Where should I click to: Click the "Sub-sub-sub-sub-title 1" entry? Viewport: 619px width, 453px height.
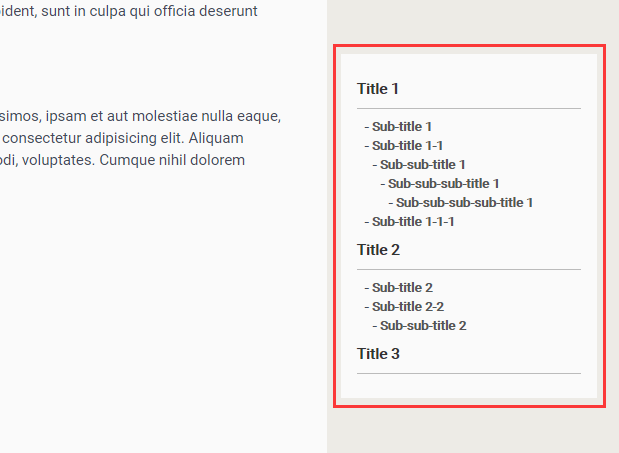[x=464, y=203]
